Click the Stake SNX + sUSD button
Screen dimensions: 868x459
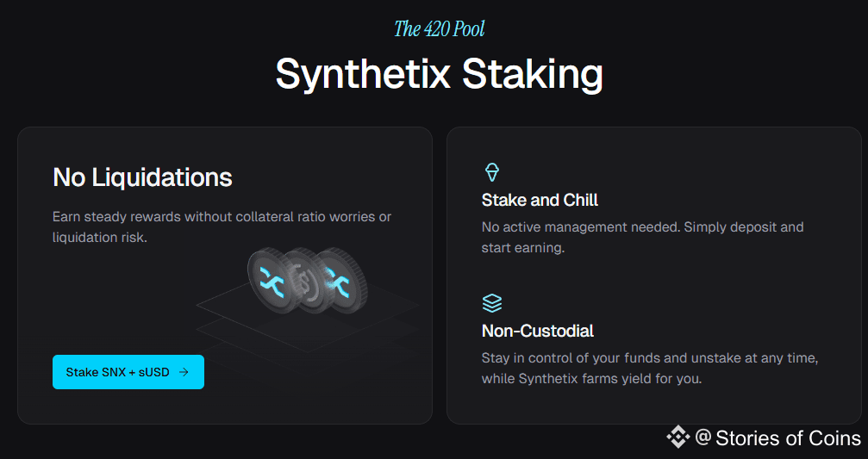tap(128, 372)
